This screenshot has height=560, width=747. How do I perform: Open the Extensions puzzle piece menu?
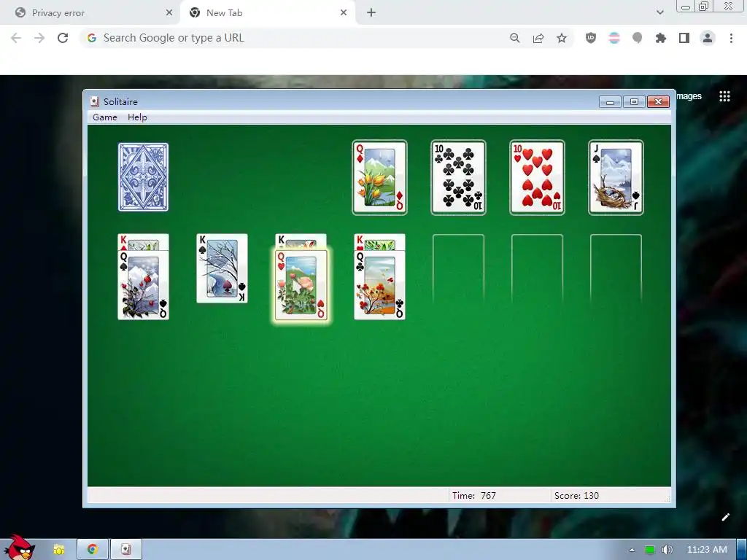[x=661, y=38]
